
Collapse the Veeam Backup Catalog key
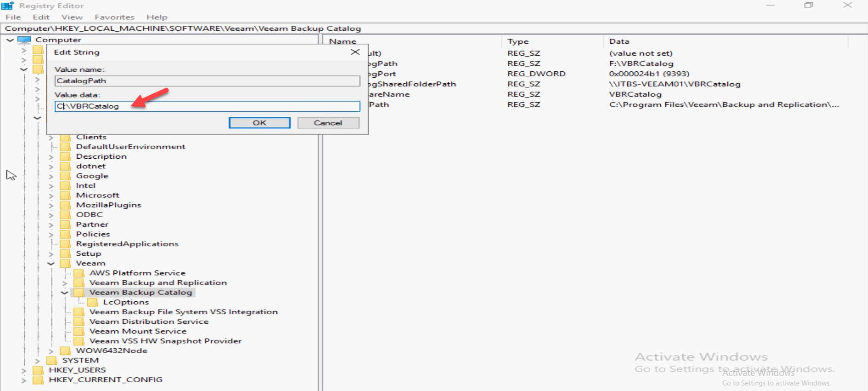[x=65, y=293]
